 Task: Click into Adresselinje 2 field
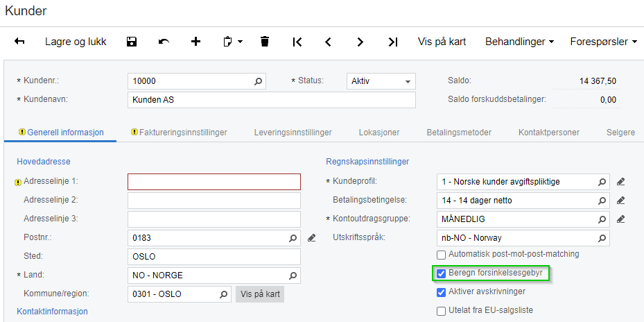click(214, 201)
